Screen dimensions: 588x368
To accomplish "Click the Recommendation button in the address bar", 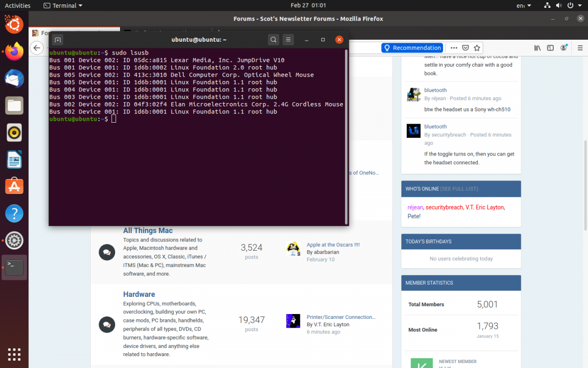I will pyautogui.click(x=412, y=48).
